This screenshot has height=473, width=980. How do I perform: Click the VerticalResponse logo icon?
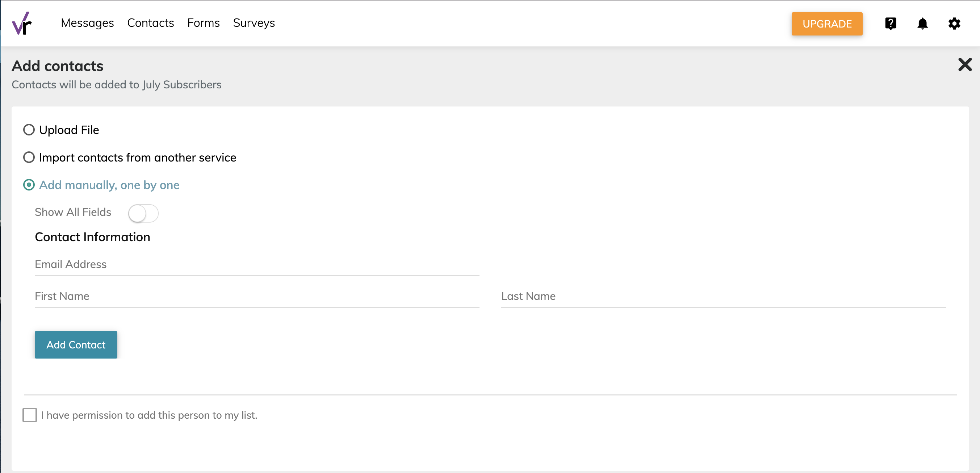point(22,24)
